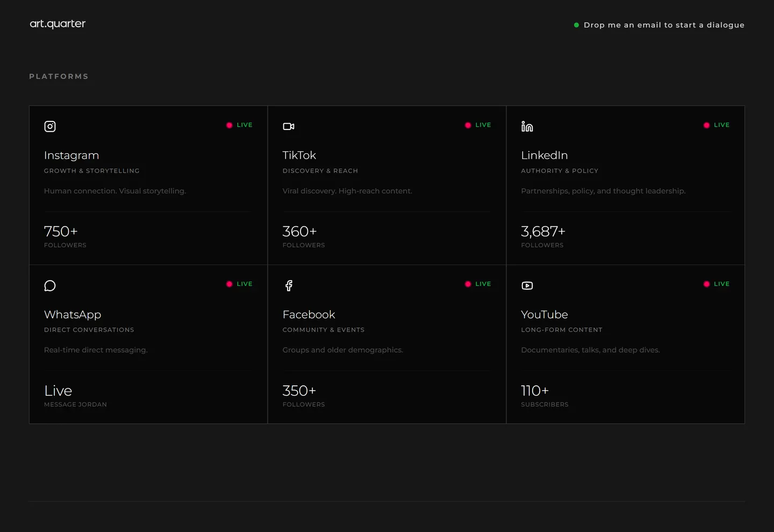774x532 pixels.
Task: Click 'Partnerships, policy, and thought leadership.' description
Action: tap(604, 191)
